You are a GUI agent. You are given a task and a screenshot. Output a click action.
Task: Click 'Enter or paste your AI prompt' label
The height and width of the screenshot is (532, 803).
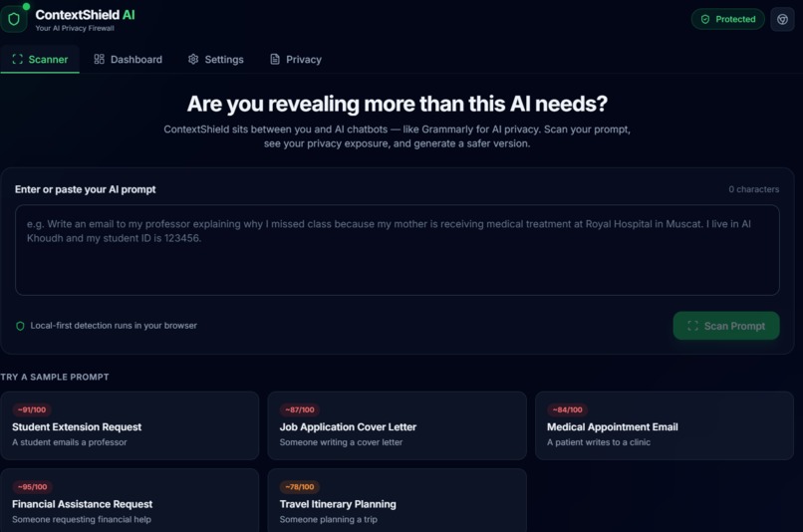[x=85, y=189]
